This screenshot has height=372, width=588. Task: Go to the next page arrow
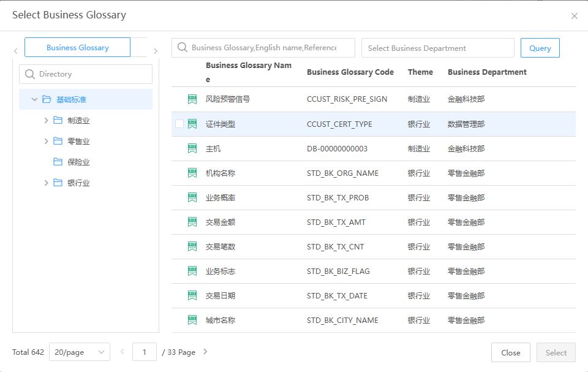[205, 352]
